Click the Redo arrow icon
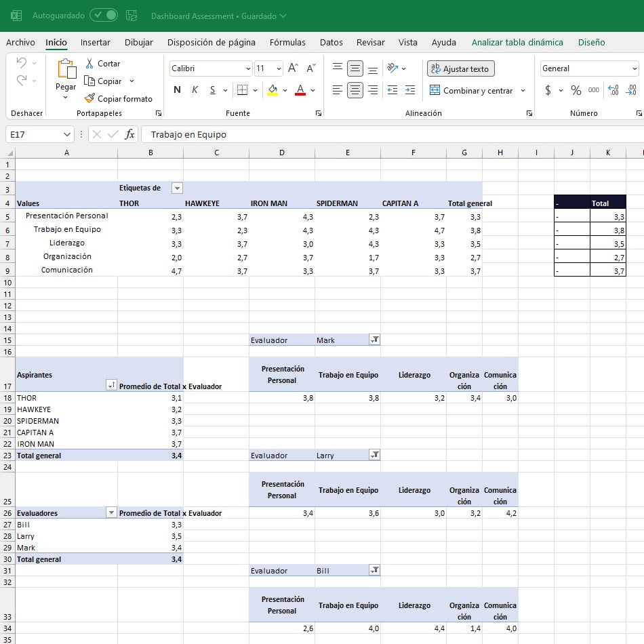644x644 pixels. point(22,80)
